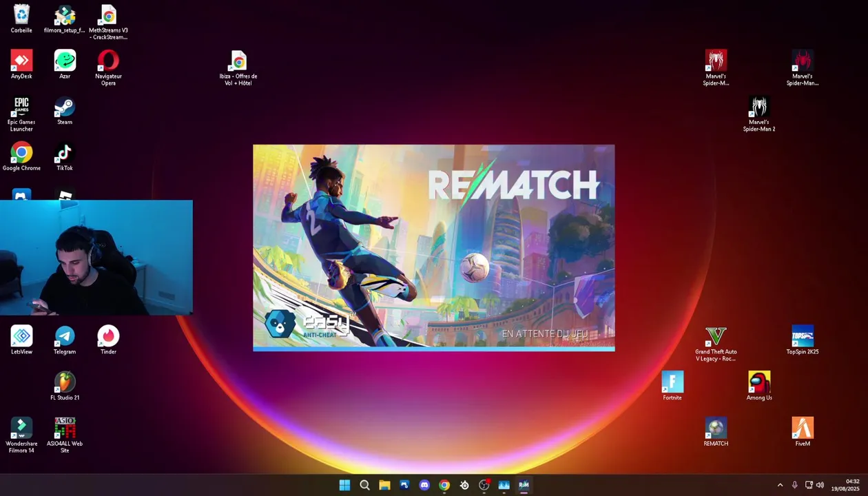The width and height of the screenshot is (868, 496).
Task: Switch to REMATCH taskbar icon
Action: pos(524,485)
